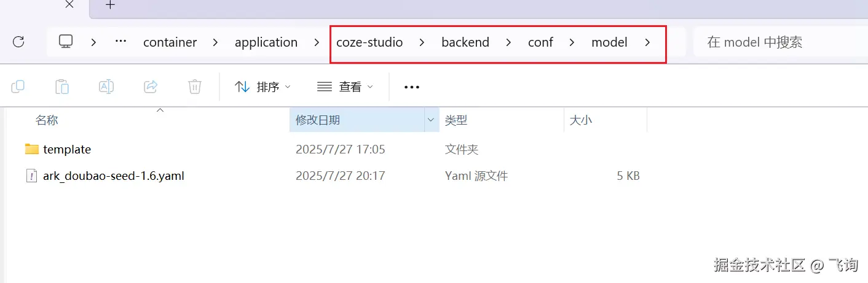The image size is (868, 283).
Task: Click the Refresh icon beside address bar
Action: point(18,42)
